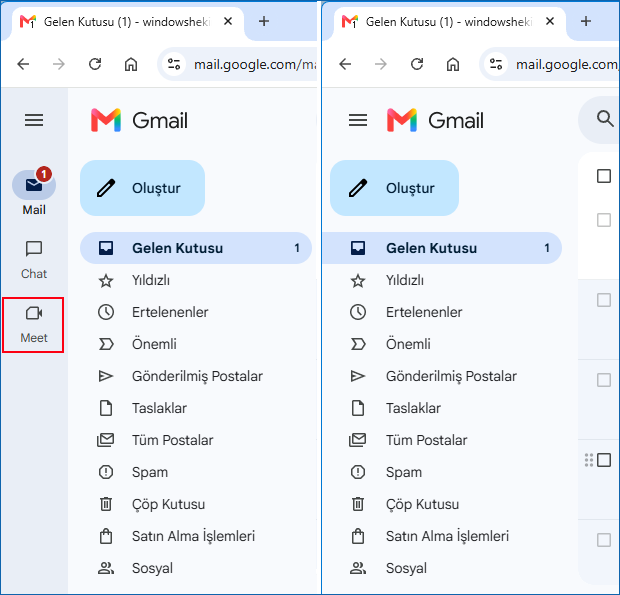Go forward in the left browser window
This screenshot has height=595, width=620.
[59, 64]
